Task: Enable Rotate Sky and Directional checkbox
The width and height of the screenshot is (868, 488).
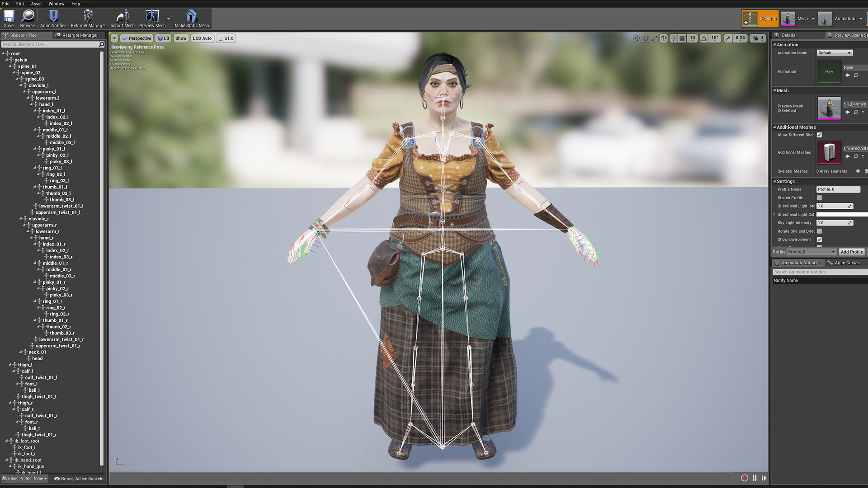Action: tap(819, 231)
